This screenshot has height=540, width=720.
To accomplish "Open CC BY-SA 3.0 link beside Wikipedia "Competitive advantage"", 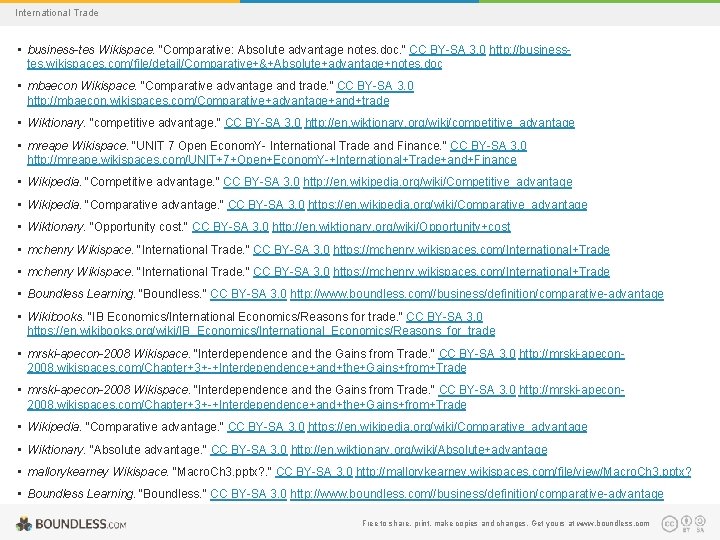I will click(261, 182).
